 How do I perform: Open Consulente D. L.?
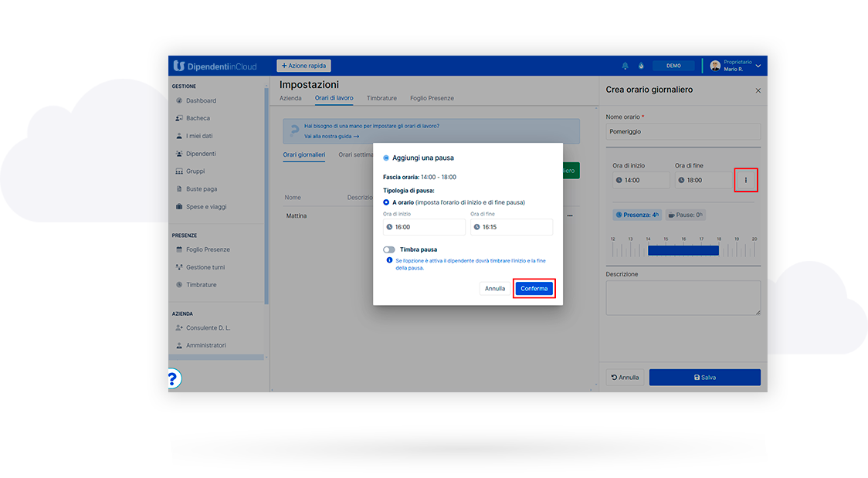click(208, 328)
